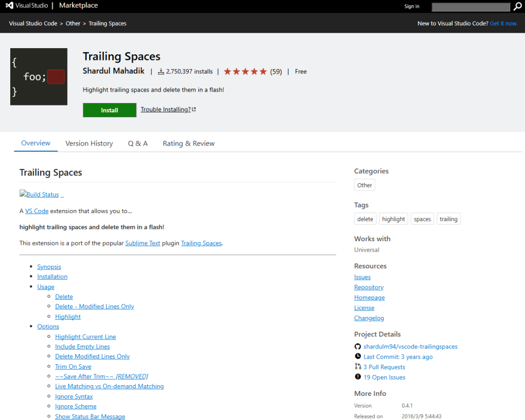This screenshot has height=420, width=525.
Task: Jump to Installation section
Action: point(52,277)
